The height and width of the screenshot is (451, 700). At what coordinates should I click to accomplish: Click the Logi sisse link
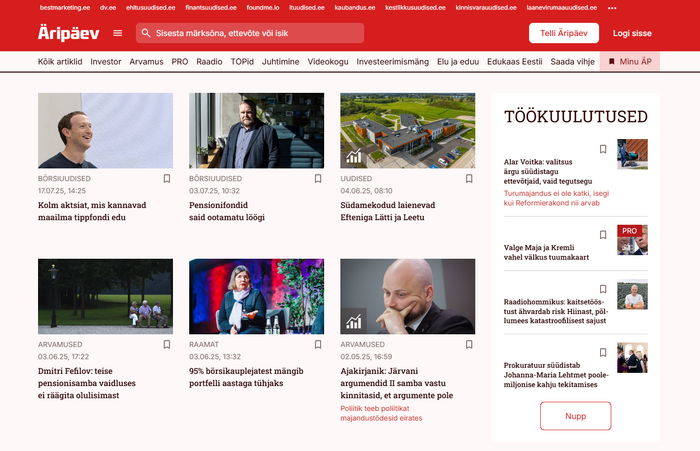click(x=634, y=33)
